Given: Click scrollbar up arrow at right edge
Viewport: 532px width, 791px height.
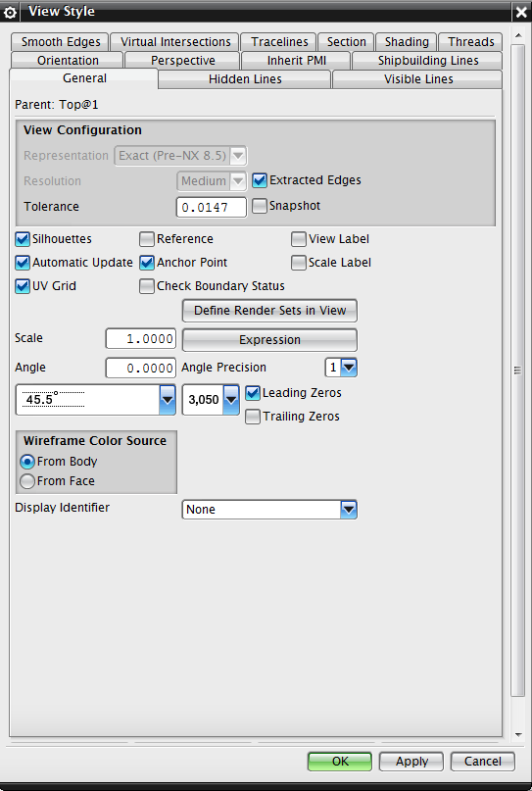Looking at the screenshot, I should (518, 36).
